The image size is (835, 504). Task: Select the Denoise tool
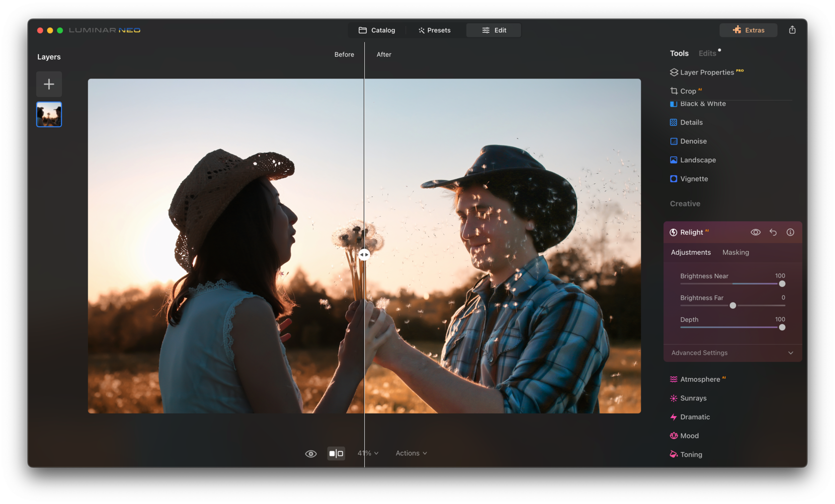(x=693, y=141)
